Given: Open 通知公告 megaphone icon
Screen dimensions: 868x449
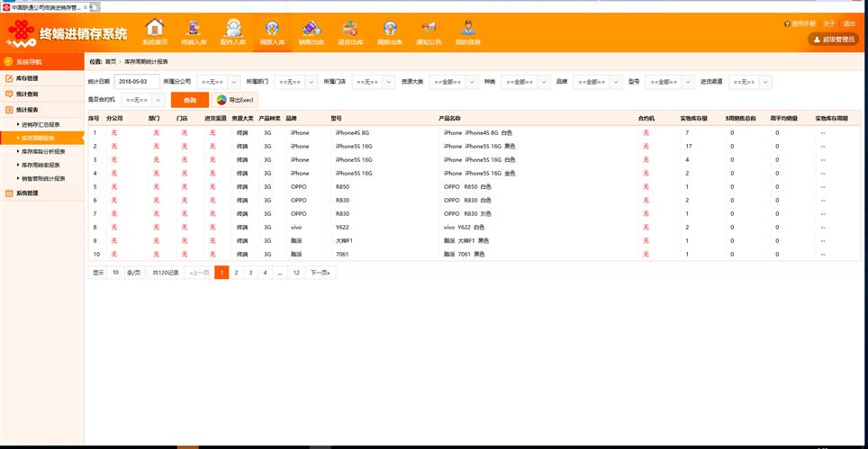Looking at the screenshot, I should [429, 32].
